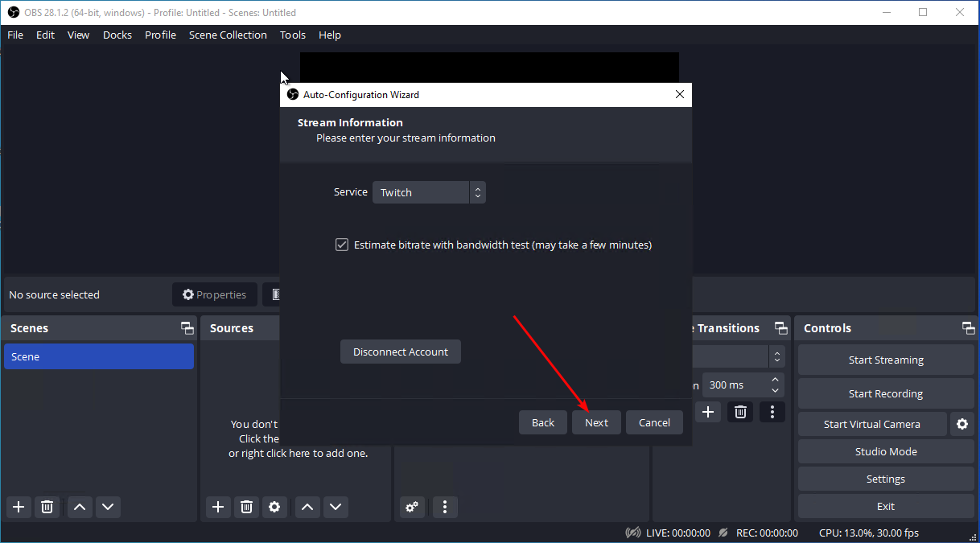Toggle Estimate bitrate with bandwidth test
The height and width of the screenshot is (543, 980).
click(342, 245)
